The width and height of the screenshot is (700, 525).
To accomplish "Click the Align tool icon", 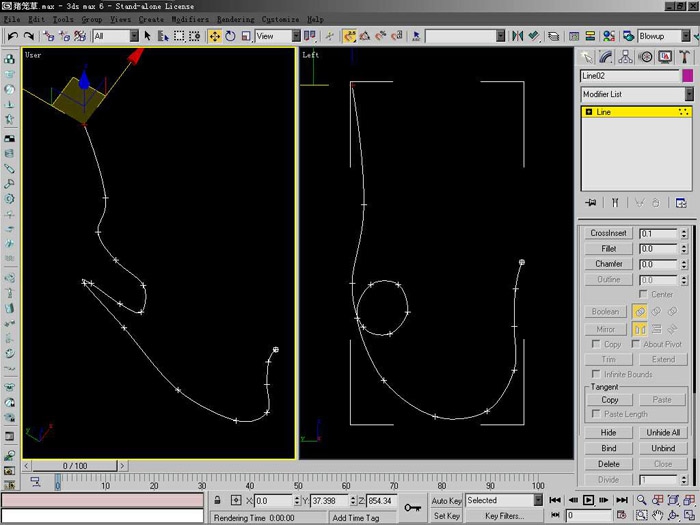I will tap(533, 36).
